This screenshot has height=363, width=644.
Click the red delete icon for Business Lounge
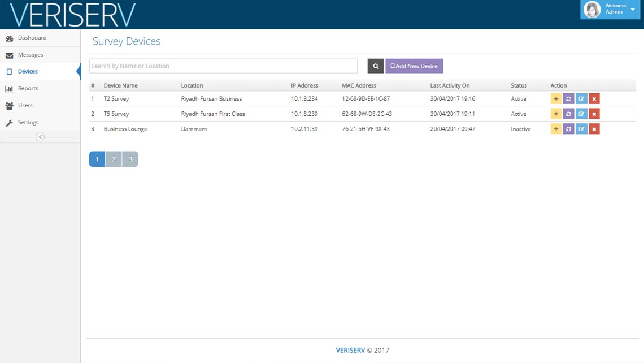[594, 129]
